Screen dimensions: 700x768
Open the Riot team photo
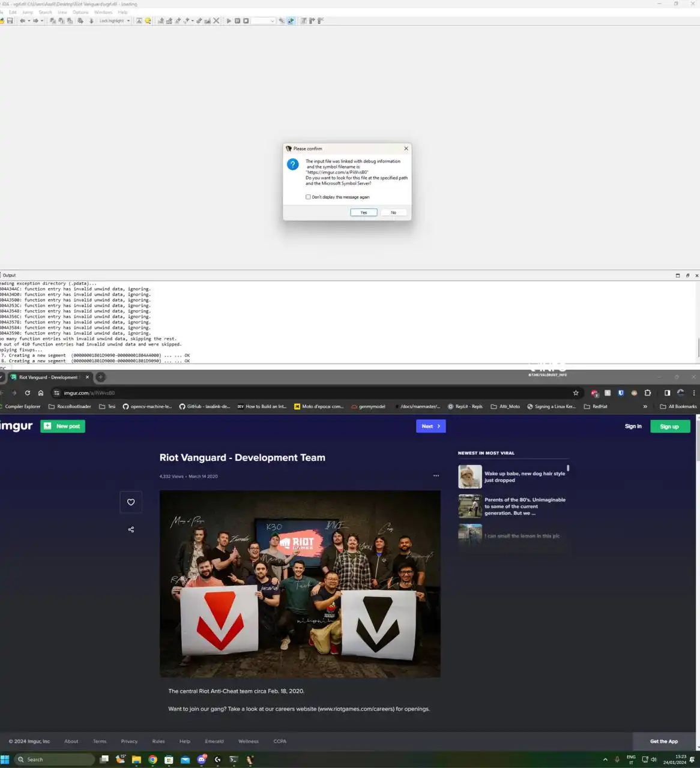300,584
